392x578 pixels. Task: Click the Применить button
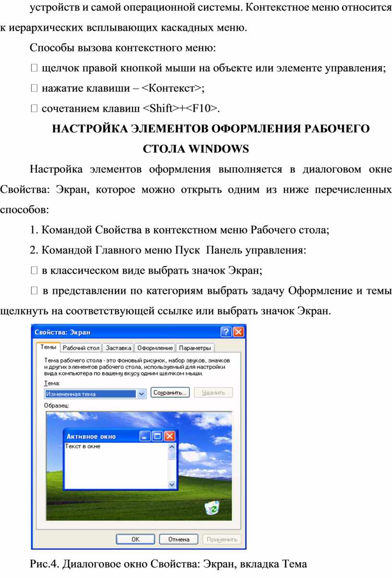coord(222,539)
